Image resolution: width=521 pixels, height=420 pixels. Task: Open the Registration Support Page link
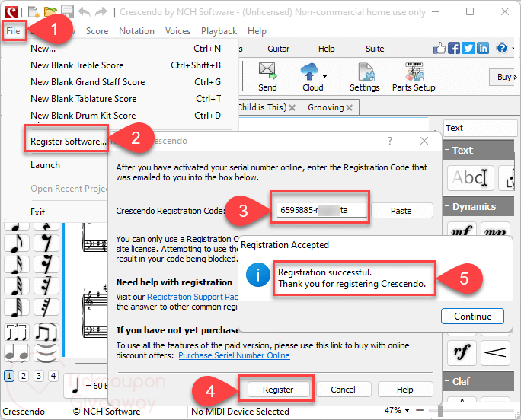193,297
